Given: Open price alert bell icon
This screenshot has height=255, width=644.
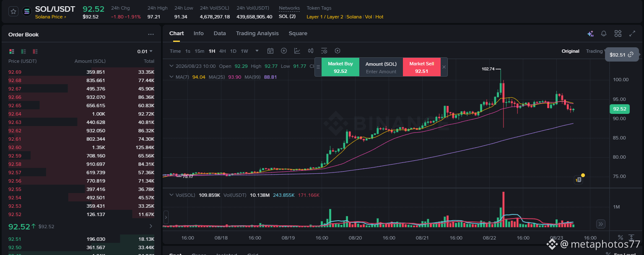Looking at the screenshot, I should [x=604, y=33].
